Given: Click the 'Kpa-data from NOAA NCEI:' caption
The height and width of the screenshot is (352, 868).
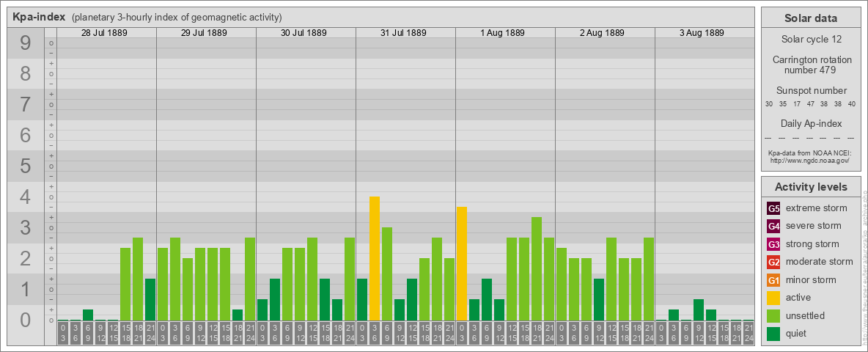Looking at the screenshot, I should [x=812, y=153].
